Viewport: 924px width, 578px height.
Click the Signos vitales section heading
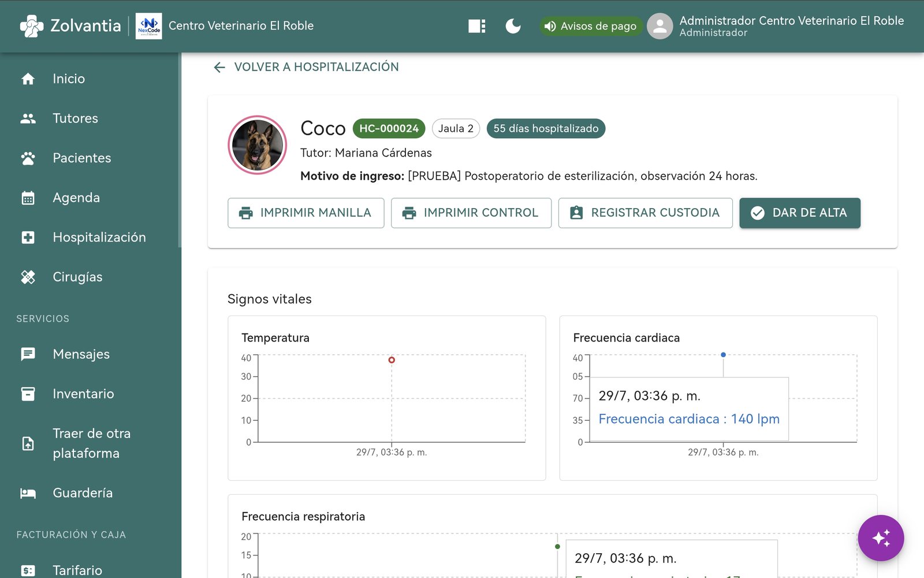270,299
